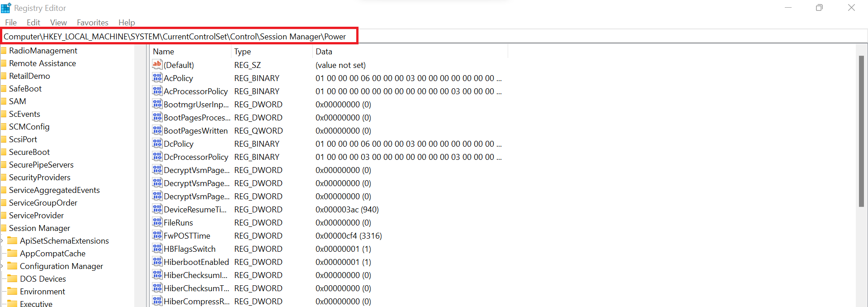868x307 pixels.
Task: Click the HBFlagsSwitch value icon
Action: point(157,249)
